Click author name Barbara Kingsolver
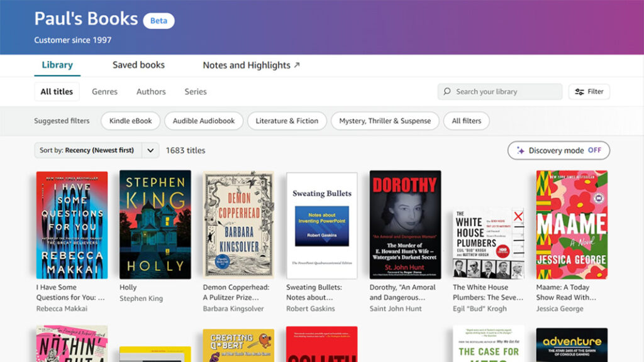Image resolution: width=644 pixels, height=362 pixels. click(233, 309)
